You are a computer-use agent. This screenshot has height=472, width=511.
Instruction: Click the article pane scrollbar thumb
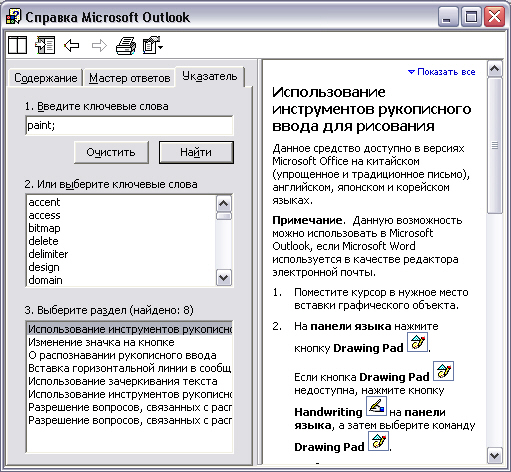point(495,146)
